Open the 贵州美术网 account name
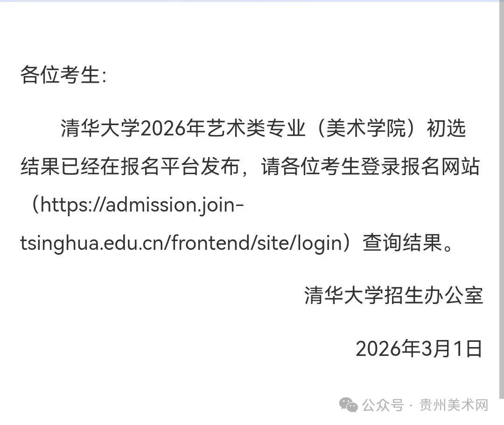 (x=454, y=405)
